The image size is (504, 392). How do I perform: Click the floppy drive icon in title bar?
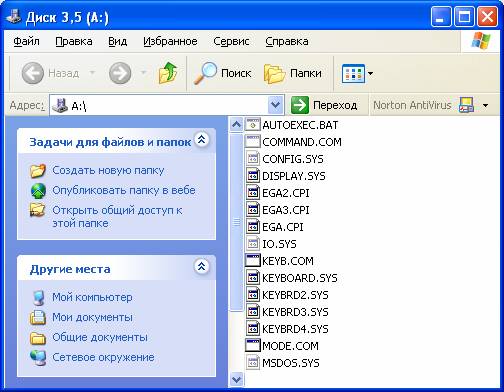14,17
